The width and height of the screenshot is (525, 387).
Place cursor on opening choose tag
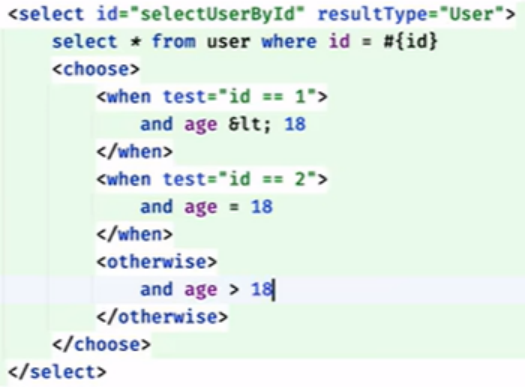tap(96, 69)
